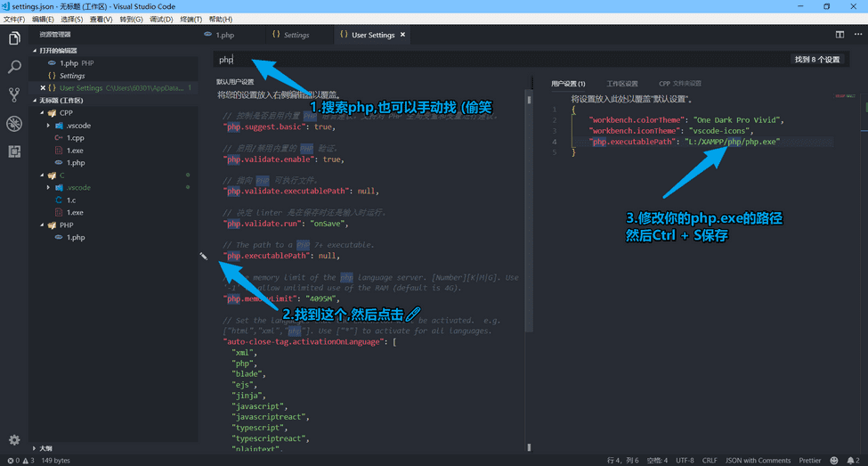Click the JSON with Comments language mode
This screenshot has width=868, height=466.
(x=758, y=461)
